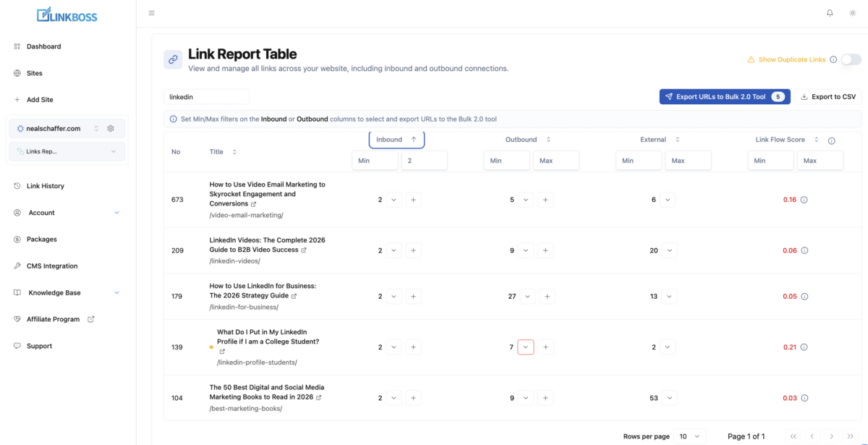
Task: Add inbound link with plus for row 104
Action: (413, 398)
